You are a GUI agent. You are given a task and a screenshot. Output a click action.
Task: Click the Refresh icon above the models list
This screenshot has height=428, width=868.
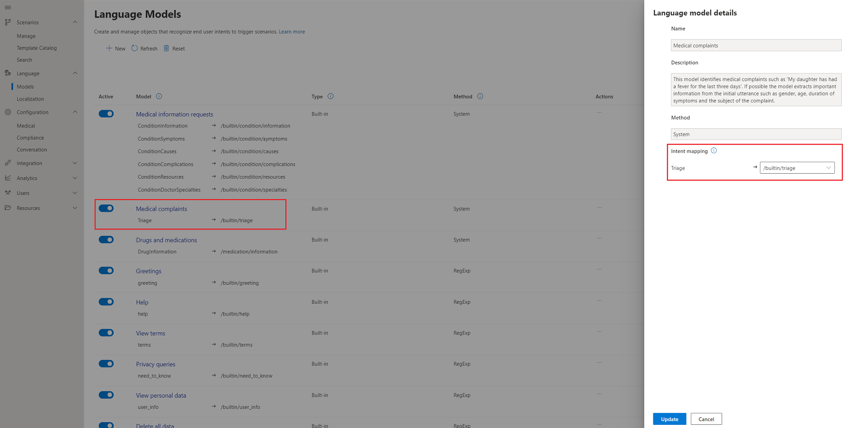pos(135,48)
